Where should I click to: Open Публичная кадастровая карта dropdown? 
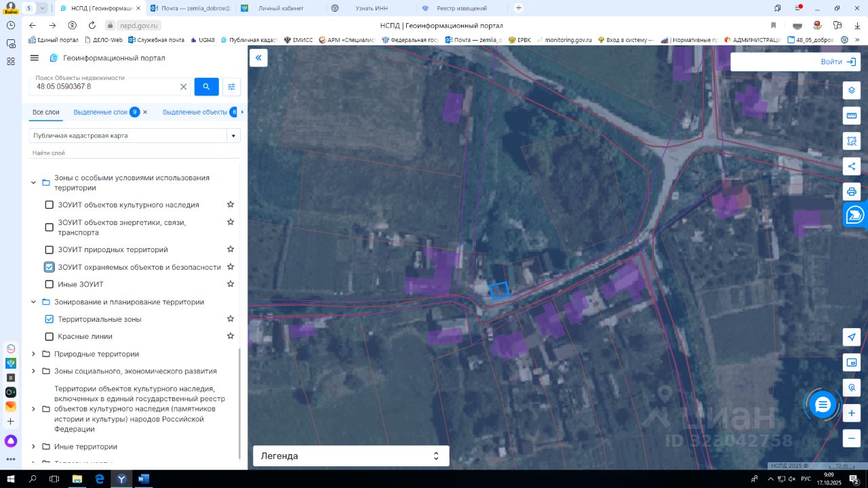[233, 136]
